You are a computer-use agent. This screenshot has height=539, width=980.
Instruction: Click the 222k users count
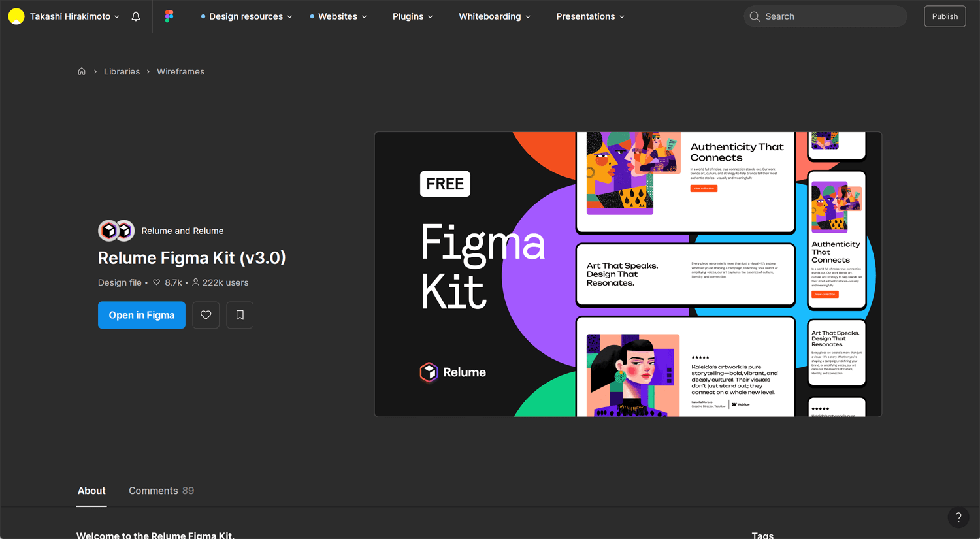point(220,282)
